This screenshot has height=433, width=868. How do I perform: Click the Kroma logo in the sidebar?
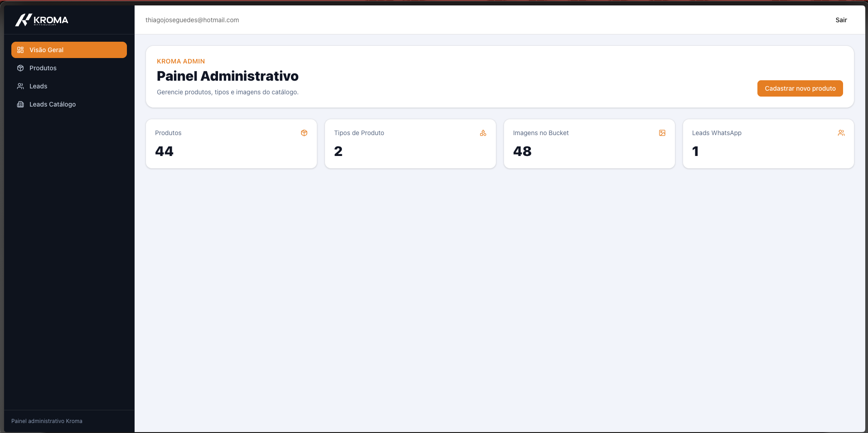pos(42,20)
